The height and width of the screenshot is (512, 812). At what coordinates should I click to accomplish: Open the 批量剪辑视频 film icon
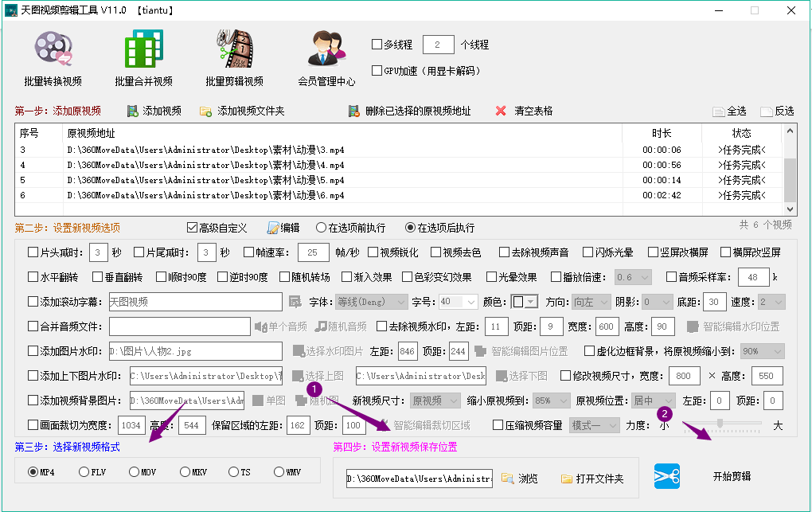(235, 49)
